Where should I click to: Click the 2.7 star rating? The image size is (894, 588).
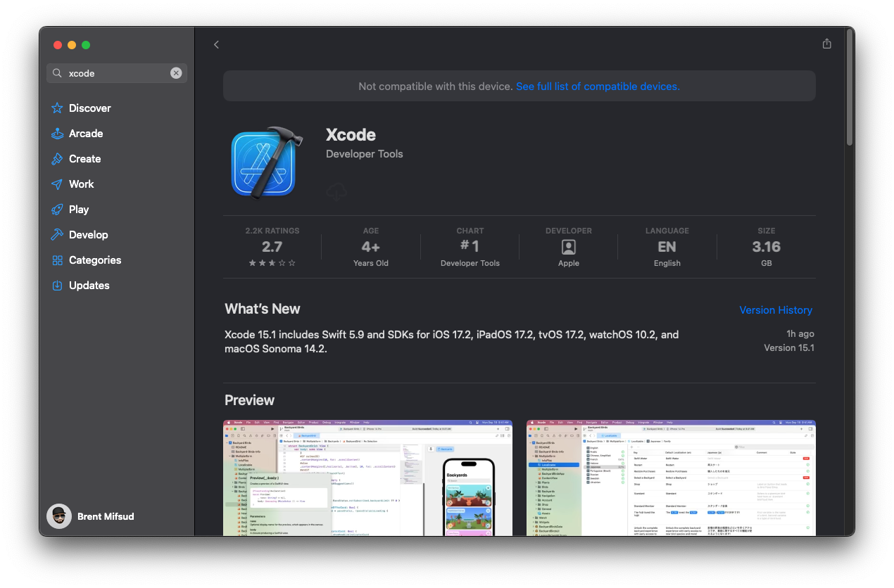272,247
